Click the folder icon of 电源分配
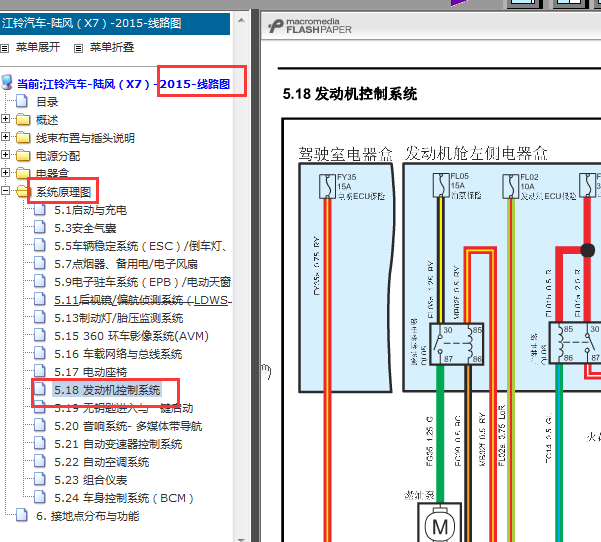 point(23,155)
